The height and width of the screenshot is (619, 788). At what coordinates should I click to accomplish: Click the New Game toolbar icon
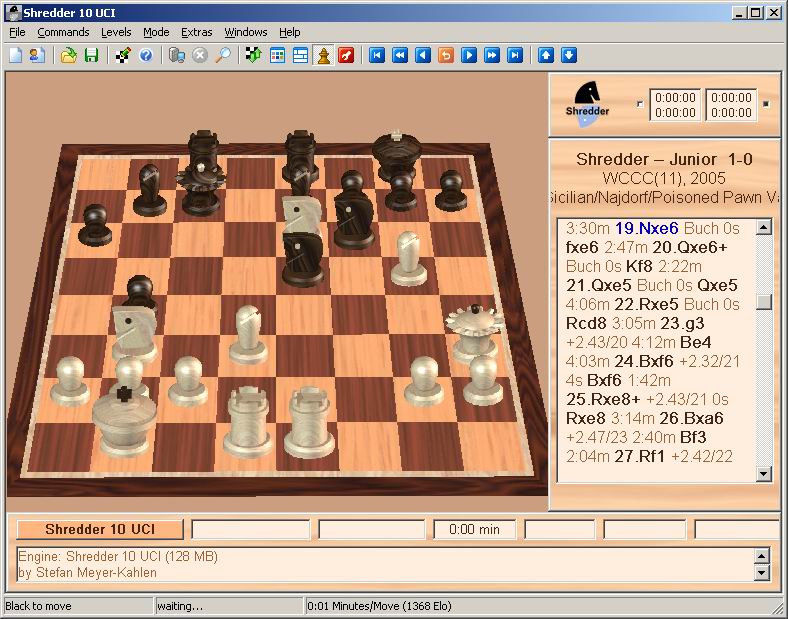[15, 55]
